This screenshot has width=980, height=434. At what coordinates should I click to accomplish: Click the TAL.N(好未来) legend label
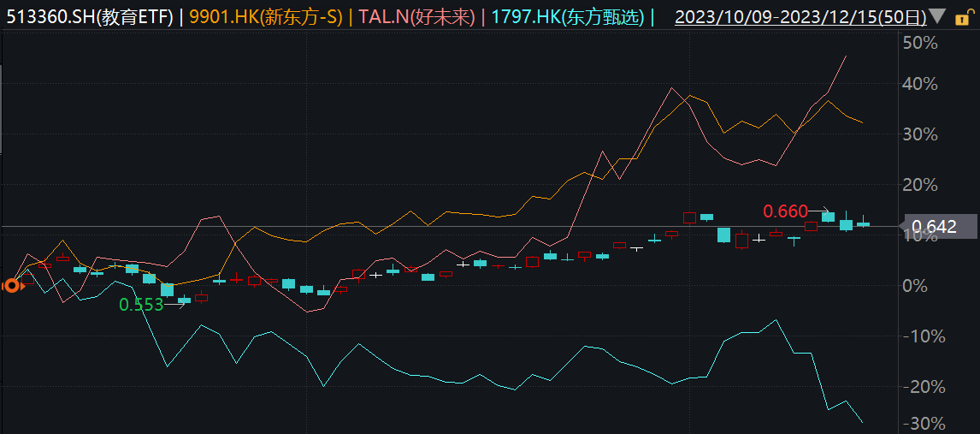pos(416,17)
